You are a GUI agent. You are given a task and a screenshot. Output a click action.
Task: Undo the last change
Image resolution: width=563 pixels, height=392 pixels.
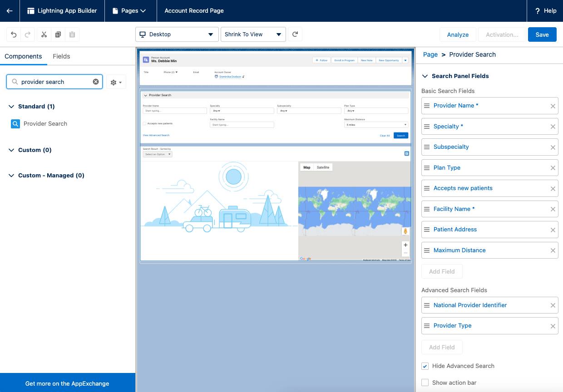[14, 34]
